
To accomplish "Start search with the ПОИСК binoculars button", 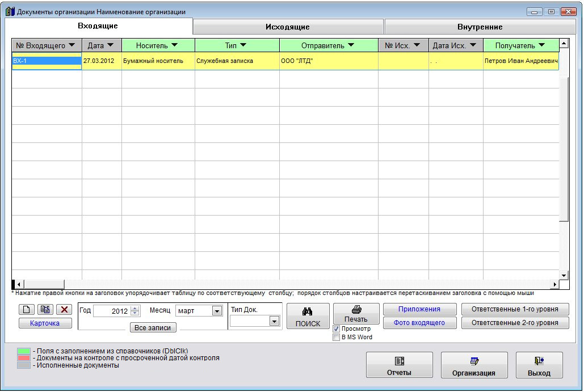I will click(308, 317).
